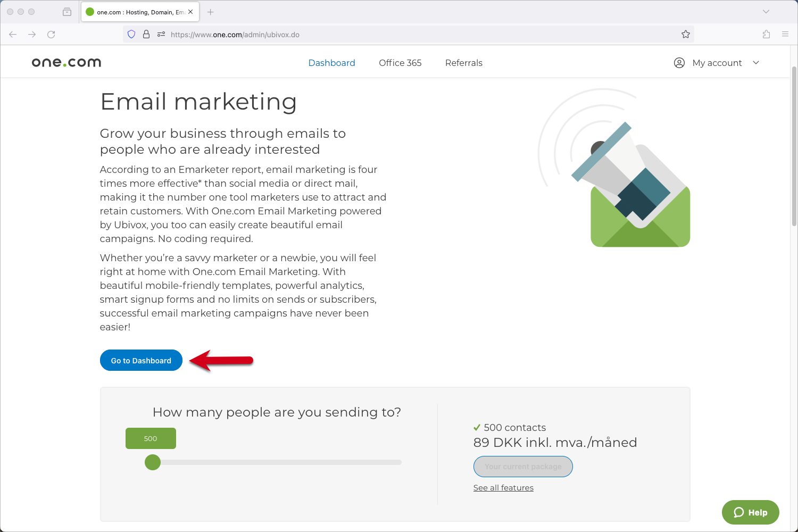Viewport: 798px width, 532px height.
Task: Click the Go to Dashboard button
Action: tap(141, 360)
